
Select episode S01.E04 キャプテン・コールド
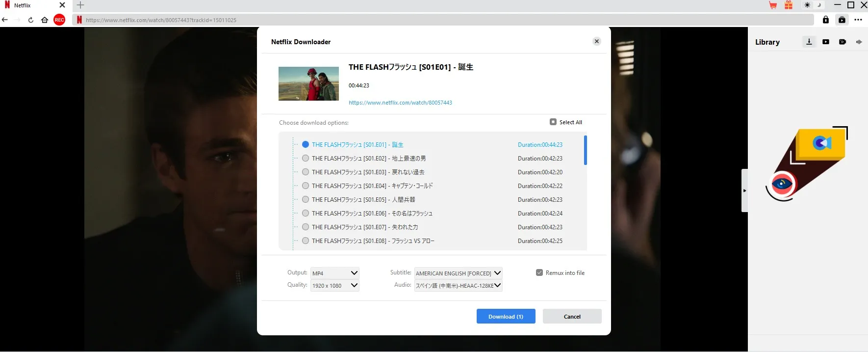click(x=306, y=186)
